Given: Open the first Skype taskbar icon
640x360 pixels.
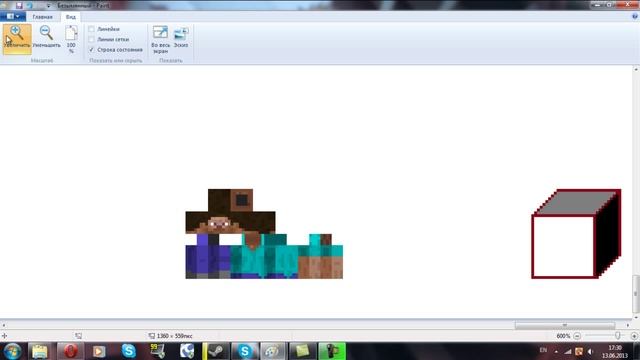Looking at the screenshot, I should point(129,351).
